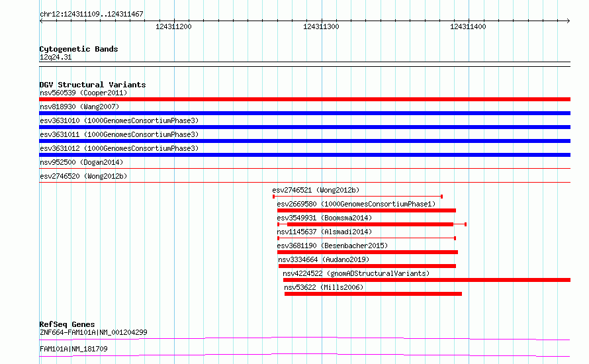The width and height of the screenshot is (589, 364).
Task: Click the nsv560539 (Cooper2011) variant label
Action: (x=83, y=93)
